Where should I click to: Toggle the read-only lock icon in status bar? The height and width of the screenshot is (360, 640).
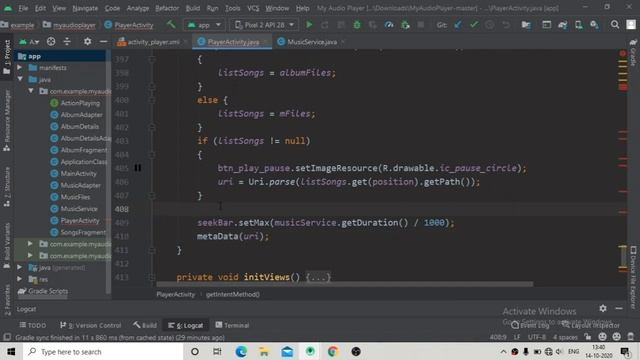(587, 337)
